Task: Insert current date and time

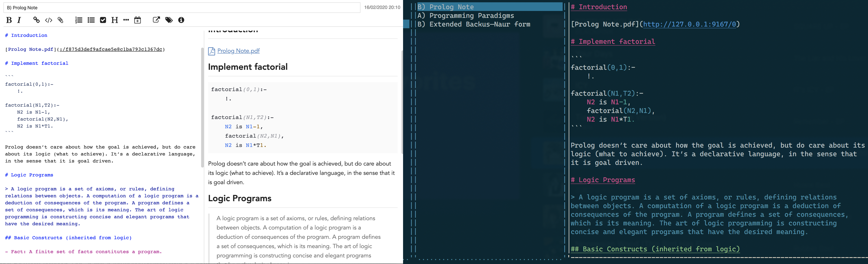Action: [x=138, y=20]
